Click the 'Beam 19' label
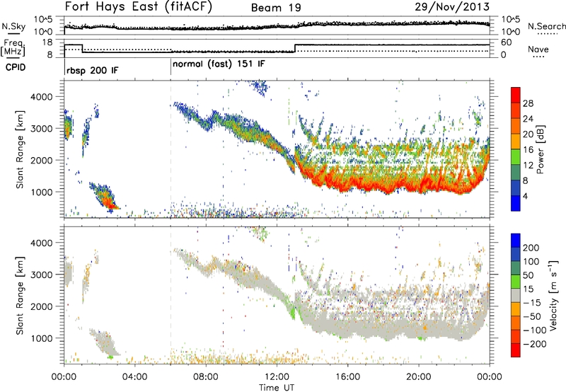566x392 pixels. [276, 8]
